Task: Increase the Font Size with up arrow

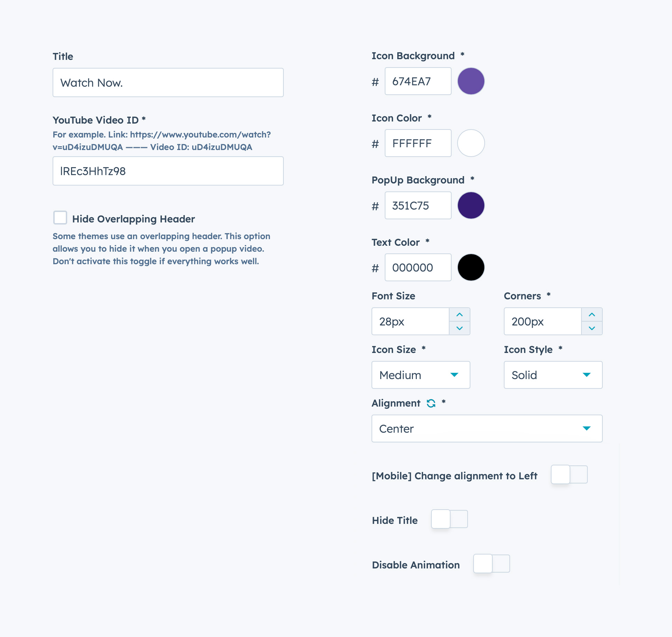Action: click(460, 315)
